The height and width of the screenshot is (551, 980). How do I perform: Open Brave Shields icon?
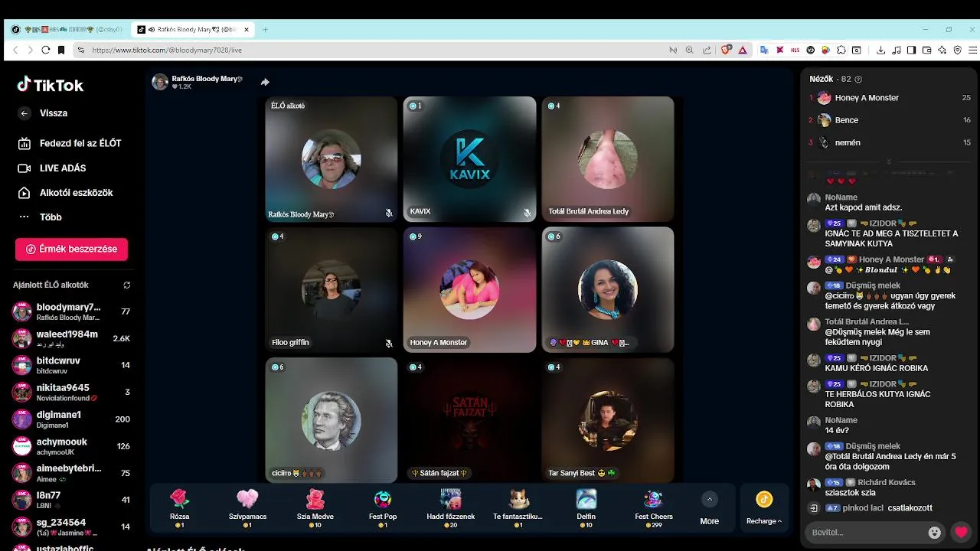(x=727, y=50)
